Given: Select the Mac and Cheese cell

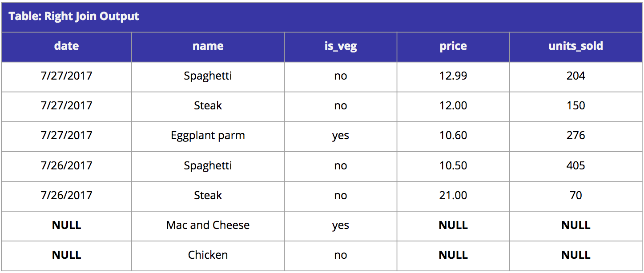Looking at the screenshot, I should pyautogui.click(x=208, y=225).
